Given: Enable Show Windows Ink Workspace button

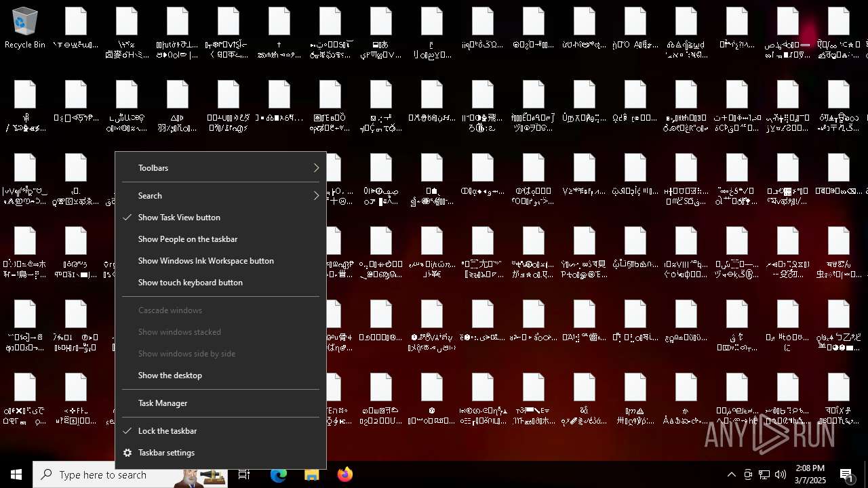Looking at the screenshot, I should 220,260.
